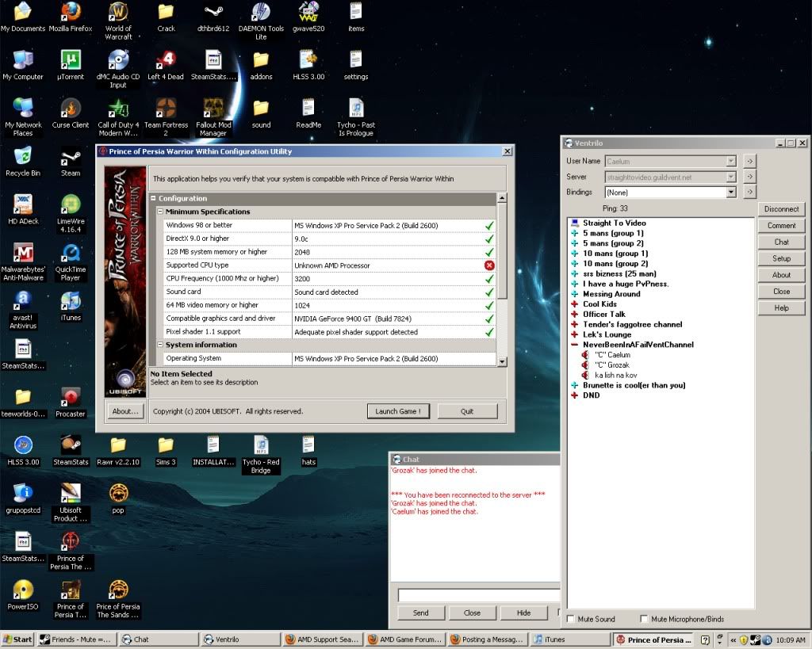Open the Steam desktop icon

(71, 158)
